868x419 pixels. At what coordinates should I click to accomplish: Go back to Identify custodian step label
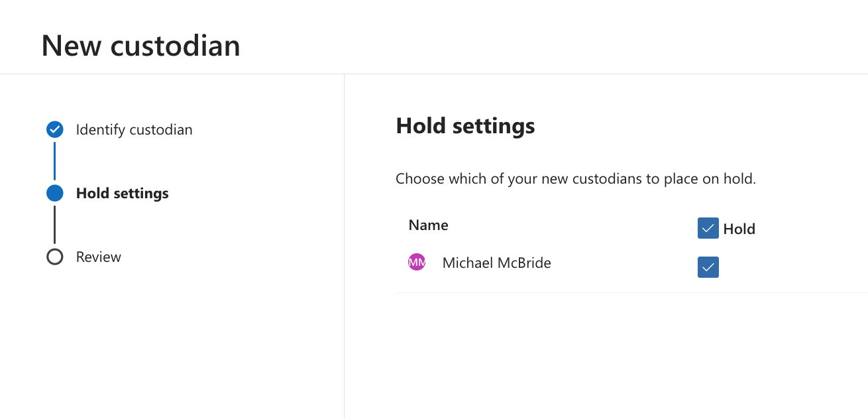pyautogui.click(x=134, y=129)
